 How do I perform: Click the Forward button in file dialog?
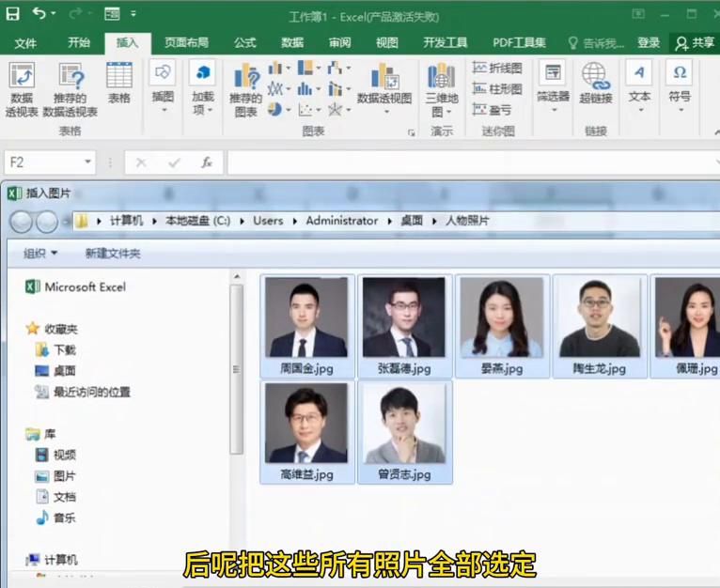[x=47, y=223]
